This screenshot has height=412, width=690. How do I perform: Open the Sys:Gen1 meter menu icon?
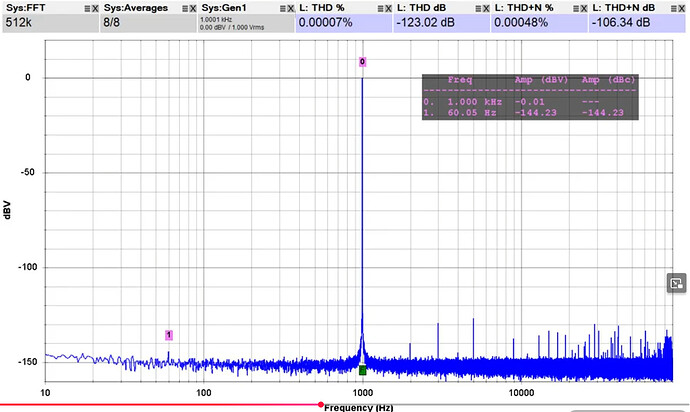(283, 8)
